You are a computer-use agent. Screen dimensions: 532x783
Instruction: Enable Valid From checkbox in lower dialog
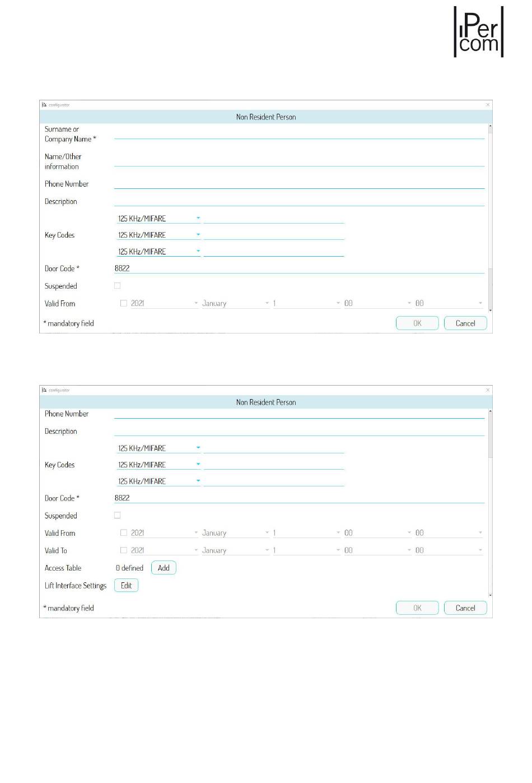[x=124, y=533]
